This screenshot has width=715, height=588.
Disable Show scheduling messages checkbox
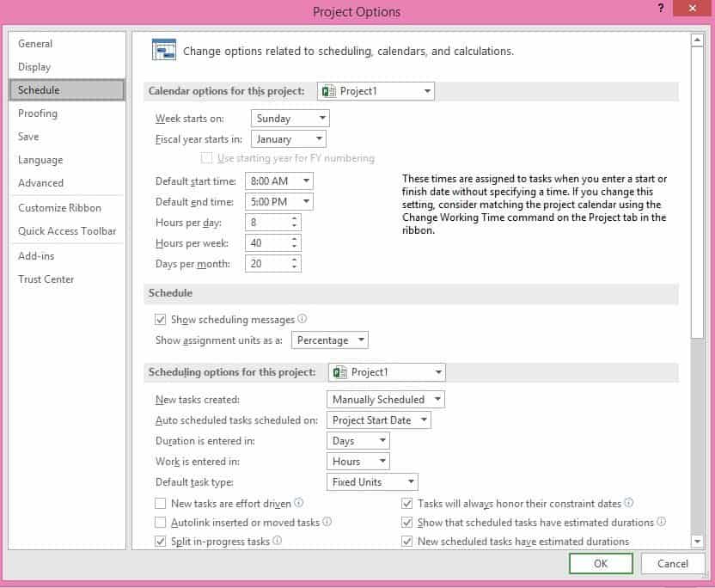[x=160, y=320]
